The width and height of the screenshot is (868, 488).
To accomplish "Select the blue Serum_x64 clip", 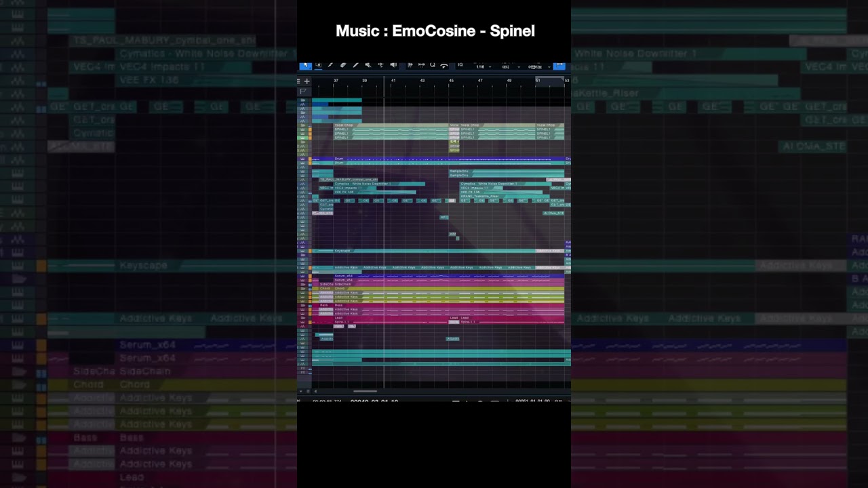I will [x=449, y=276].
